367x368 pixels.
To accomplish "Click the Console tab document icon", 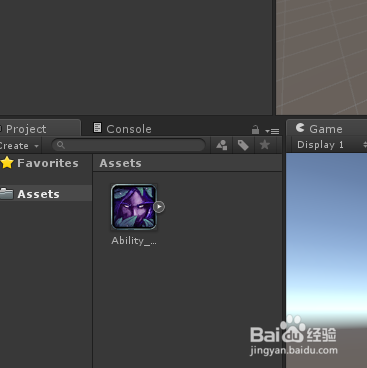I will pos(97,128).
